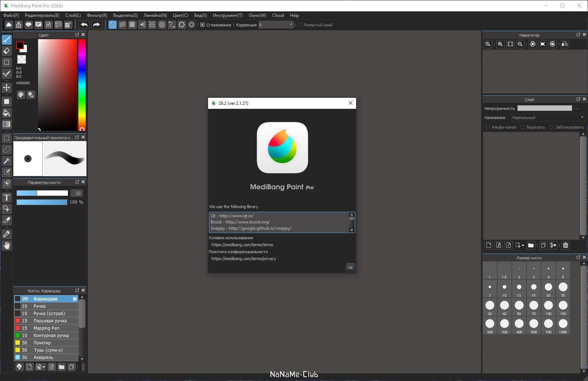Click the layer Непрозрачность slider
The image size is (588, 381).
[x=544, y=108]
